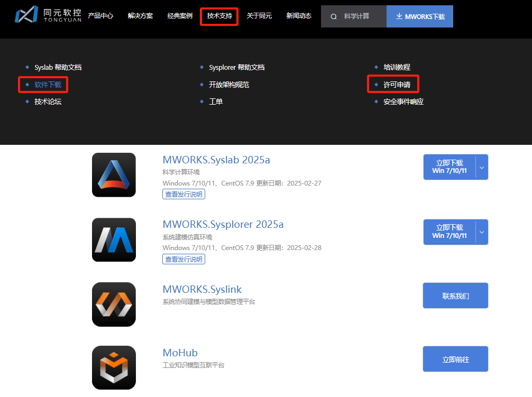Open the MWORKS.Syslink app icon
This screenshot has width=532, height=397.
pos(114,304)
